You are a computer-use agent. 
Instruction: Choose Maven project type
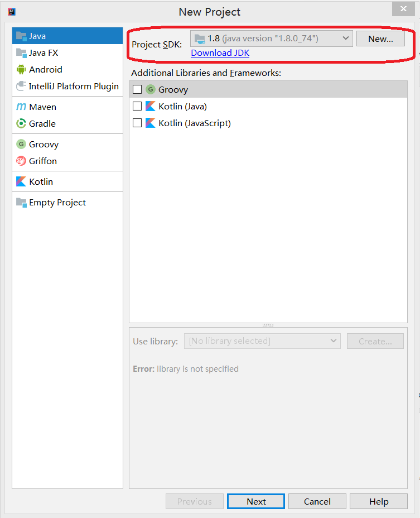tap(42, 107)
